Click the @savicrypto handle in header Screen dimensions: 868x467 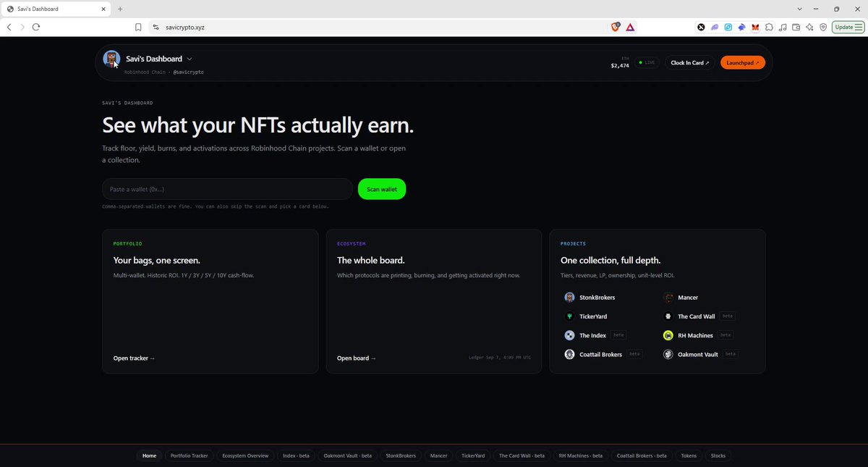tap(188, 72)
